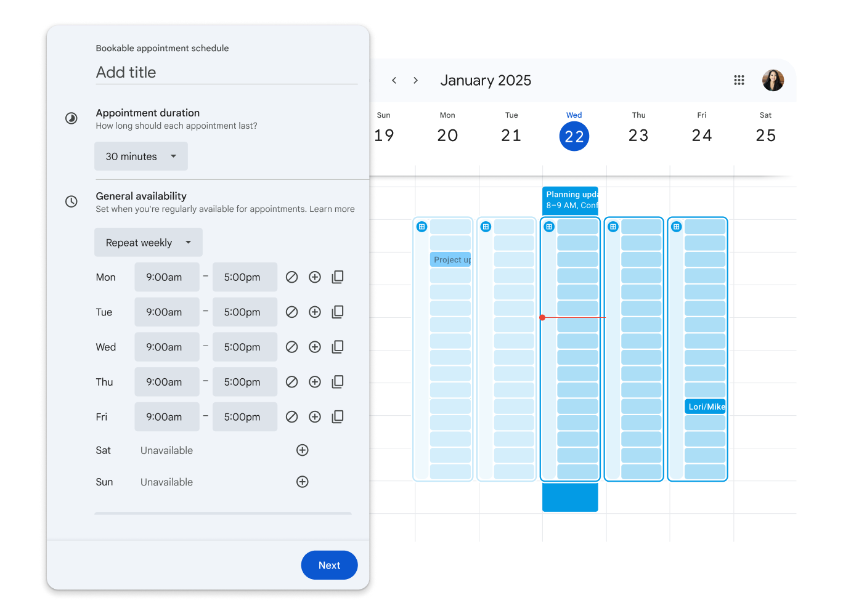Add another time period to Wednesday
The width and height of the screenshot is (843, 616).
[315, 347]
